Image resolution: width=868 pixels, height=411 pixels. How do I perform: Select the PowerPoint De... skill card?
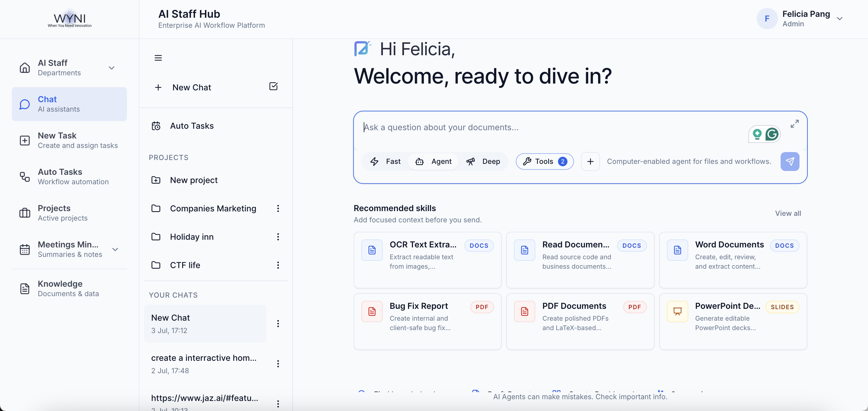pos(733,321)
